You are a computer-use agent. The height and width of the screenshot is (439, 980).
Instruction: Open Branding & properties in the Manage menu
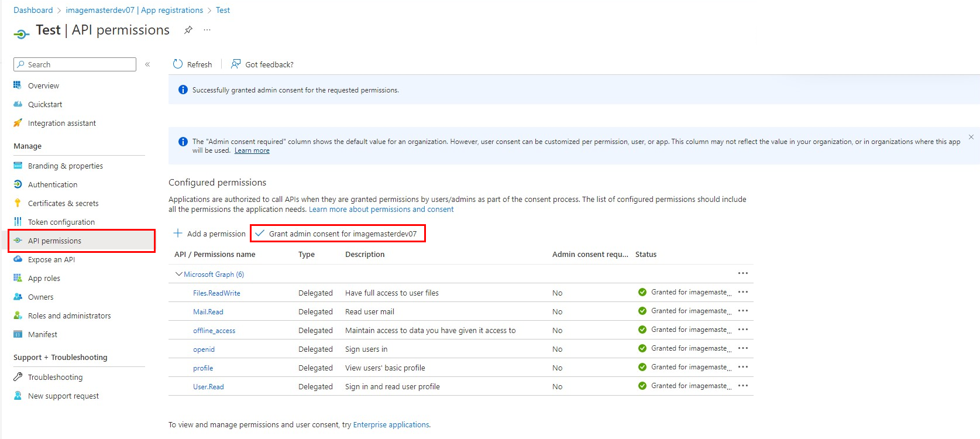66,166
